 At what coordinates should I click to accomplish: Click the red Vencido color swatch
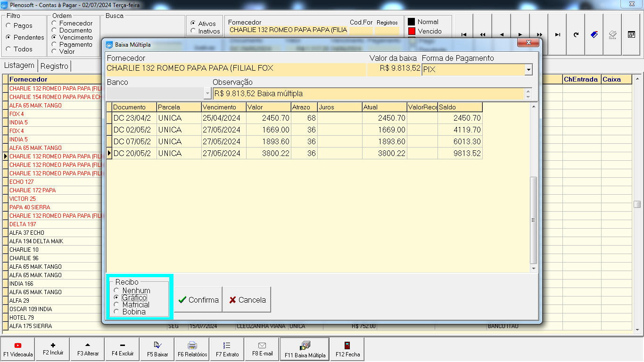click(411, 31)
